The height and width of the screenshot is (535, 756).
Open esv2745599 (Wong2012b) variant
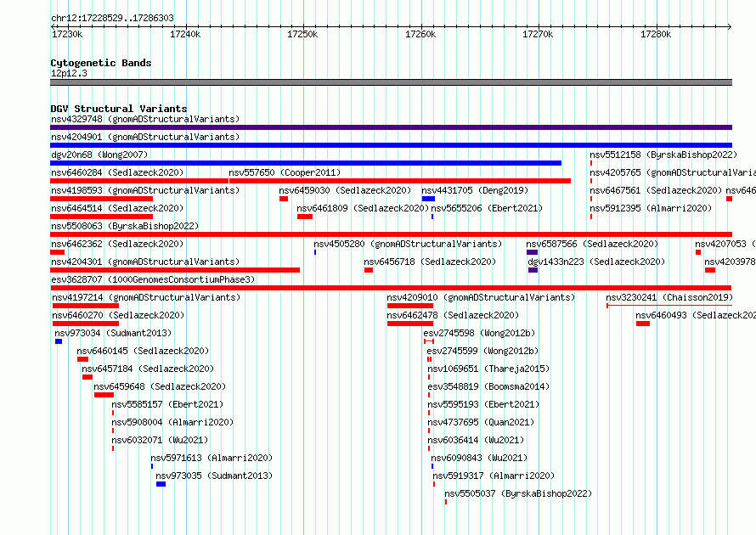(482, 351)
